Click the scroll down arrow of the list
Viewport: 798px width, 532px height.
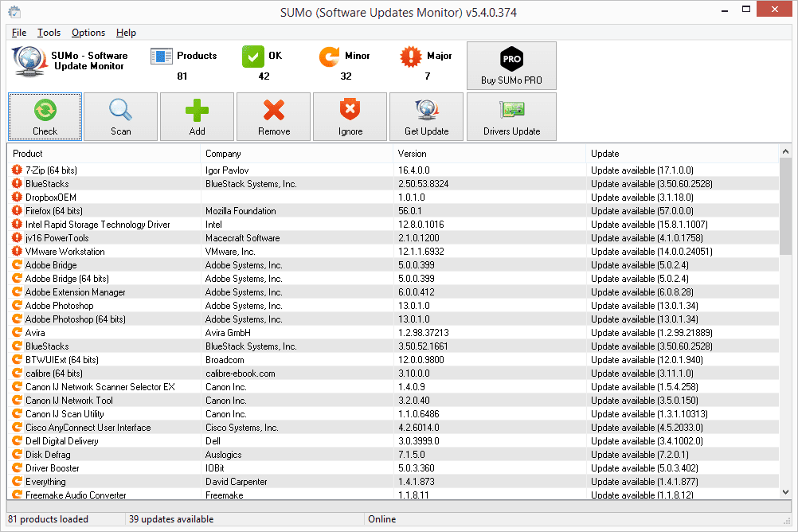tap(785, 493)
